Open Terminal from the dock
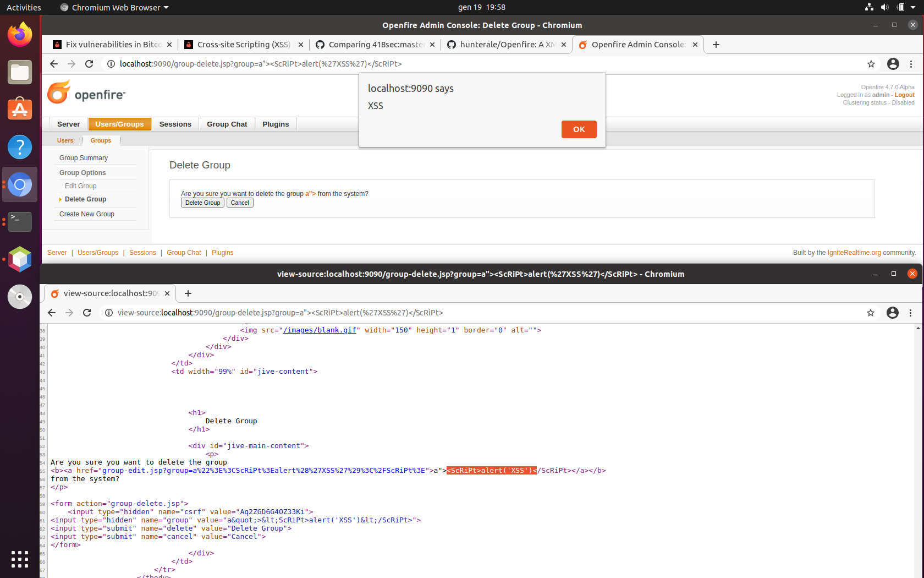This screenshot has width=924, height=578. point(20,222)
